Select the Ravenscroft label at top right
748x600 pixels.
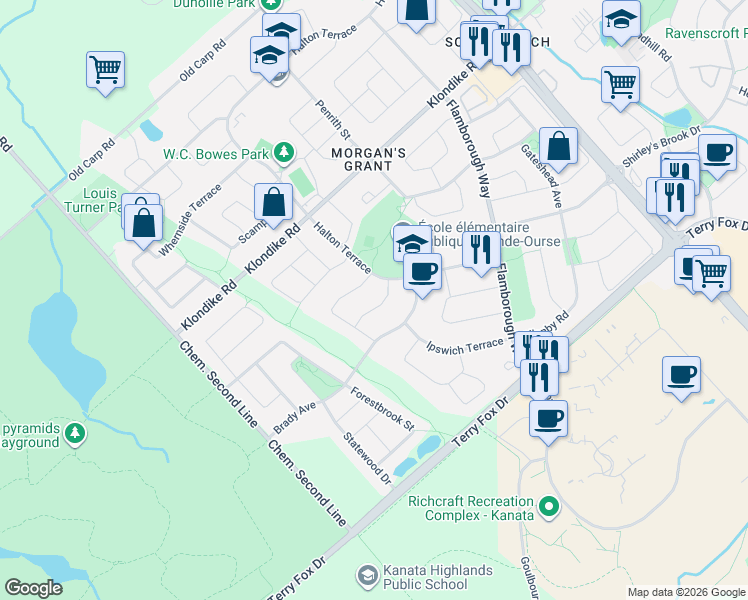pos(706,33)
